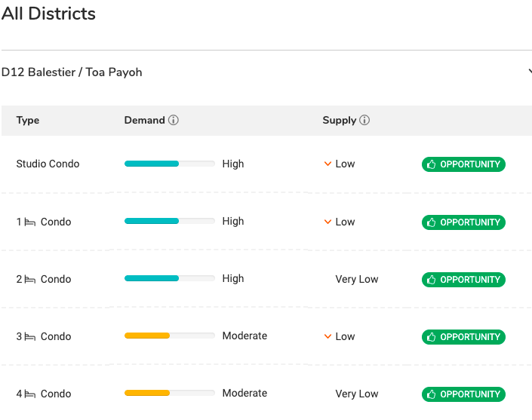Click the Opportunity badge for 2 Condo
Image resolution: width=532 pixels, height=420 pixels.
point(463,280)
